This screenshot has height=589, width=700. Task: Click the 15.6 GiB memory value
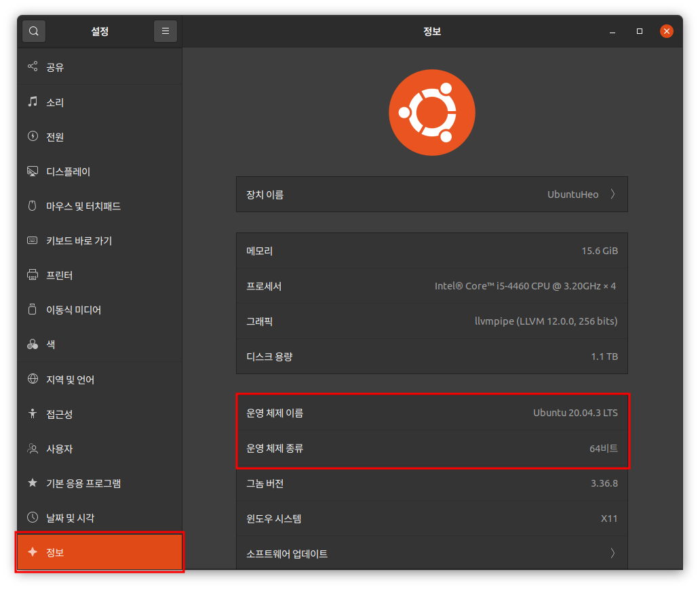pos(600,251)
